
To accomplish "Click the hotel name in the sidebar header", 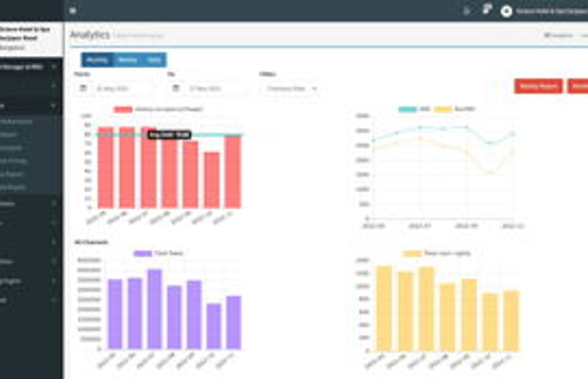I will tap(24, 33).
